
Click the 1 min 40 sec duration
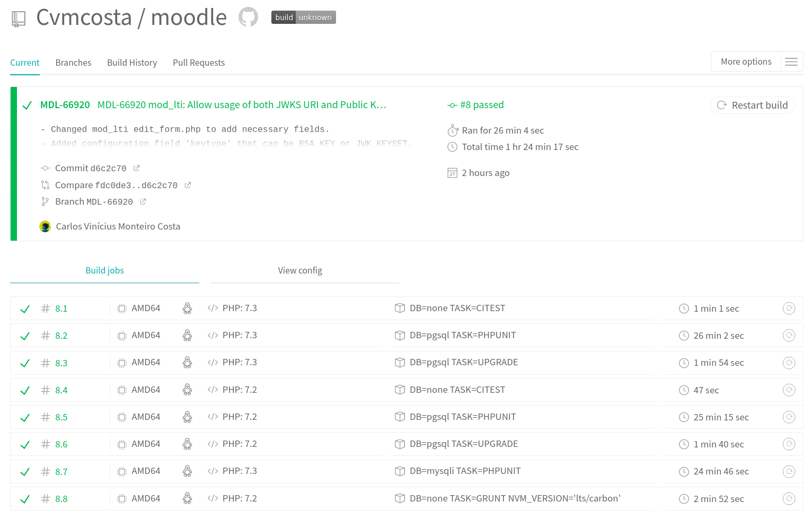719,444
